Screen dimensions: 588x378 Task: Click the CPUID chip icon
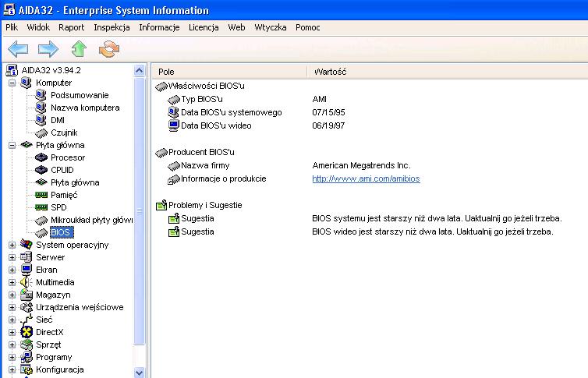click(x=41, y=170)
